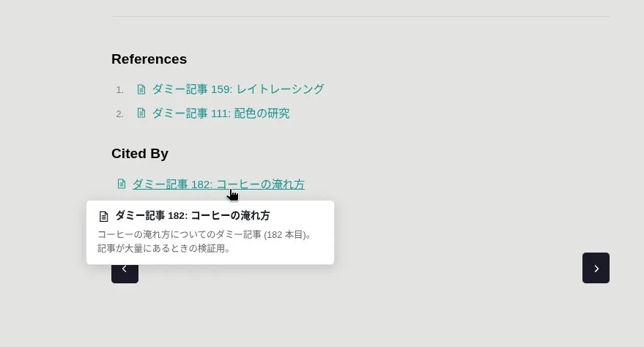644x347 pixels.
Task: Open citing article ダミー記事 182: コーヒーの淹れ方
Action: coord(218,184)
